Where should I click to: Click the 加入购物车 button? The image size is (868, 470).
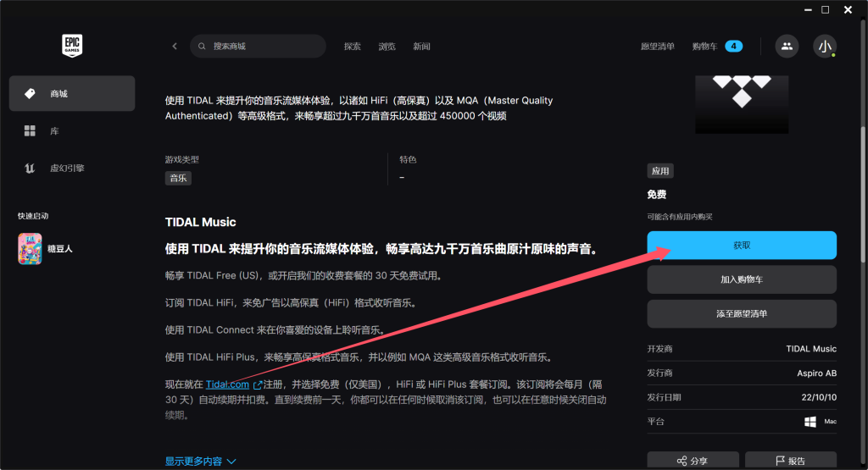742,279
